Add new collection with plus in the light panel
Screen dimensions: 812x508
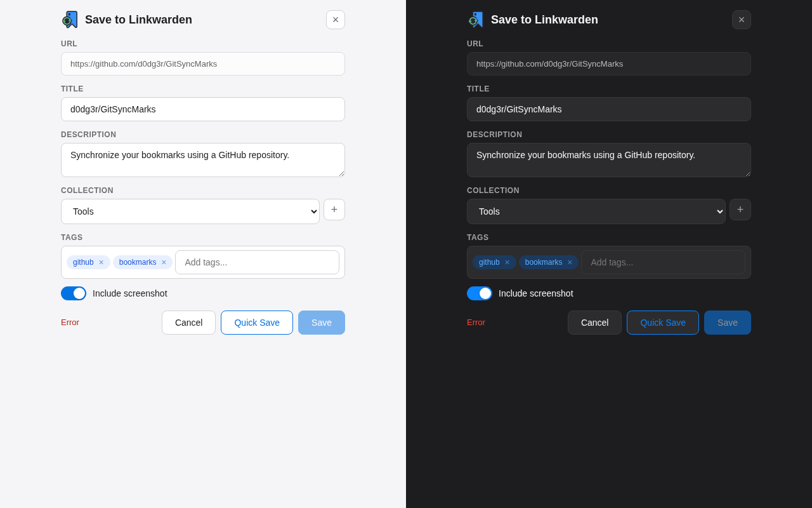[x=334, y=210]
